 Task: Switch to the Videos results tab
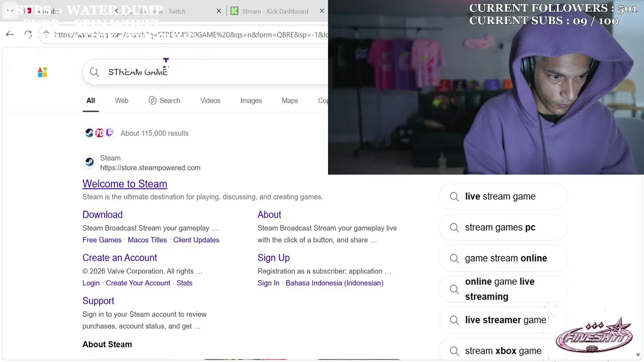click(x=210, y=101)
